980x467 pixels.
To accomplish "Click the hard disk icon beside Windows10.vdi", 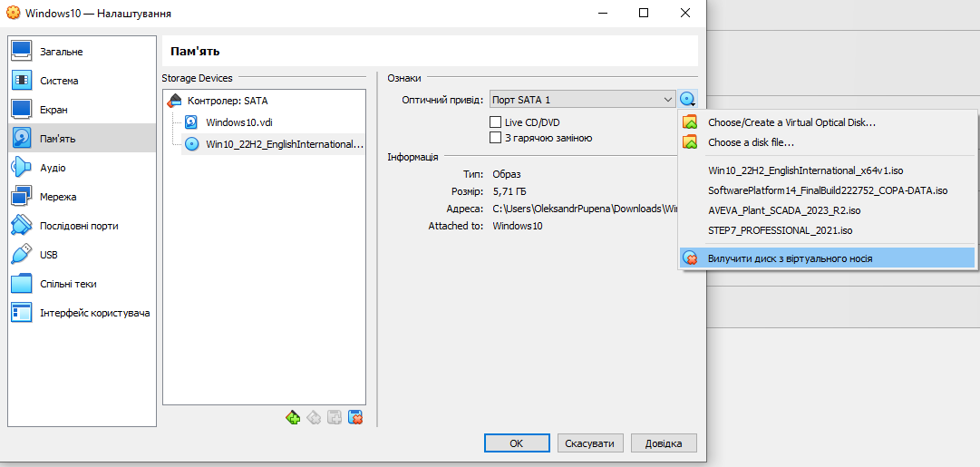I will tap(191, 122).
